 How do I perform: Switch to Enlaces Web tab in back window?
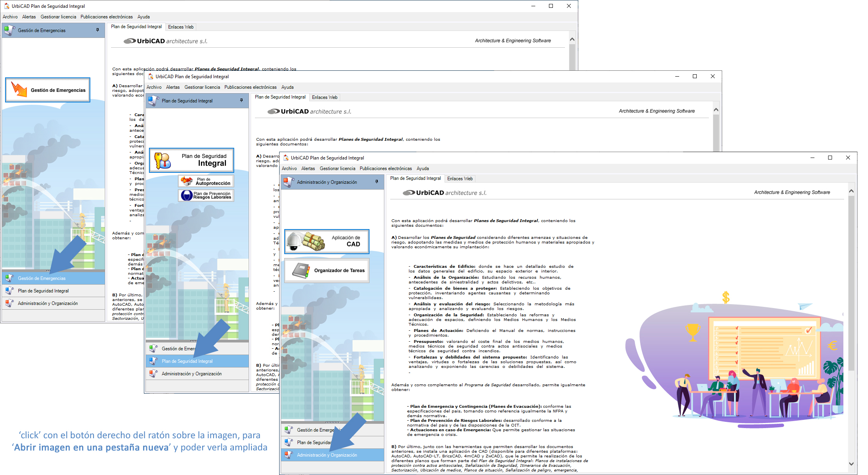(x=181, y=27)
